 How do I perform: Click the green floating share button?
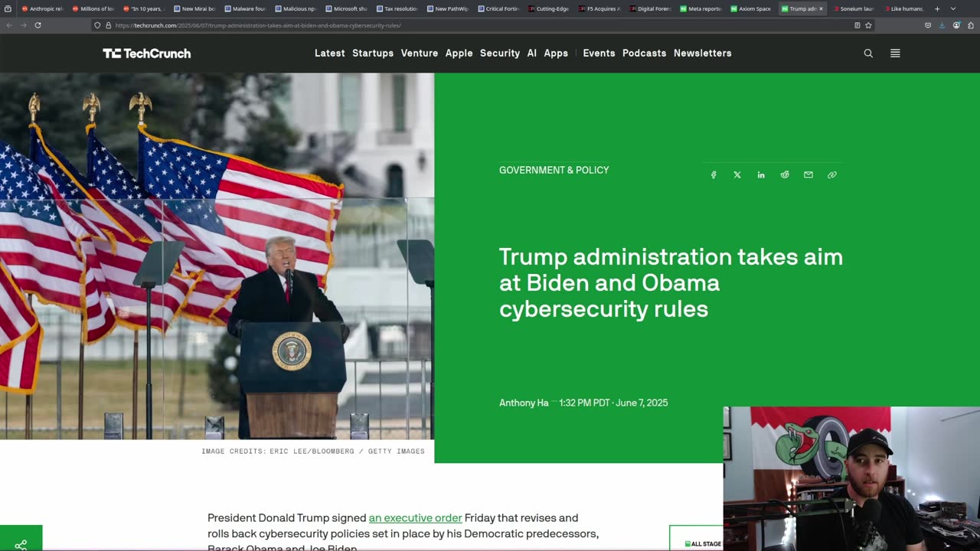click(x=21, y=539)
